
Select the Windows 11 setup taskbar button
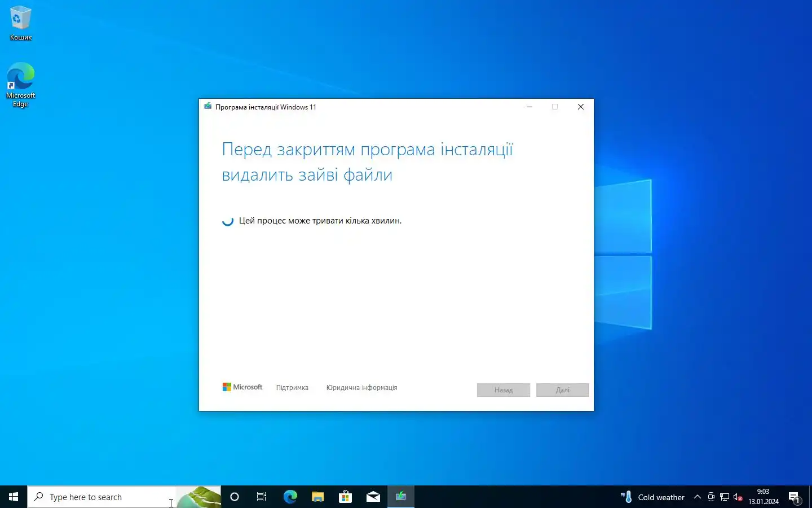tap(401, 497)
